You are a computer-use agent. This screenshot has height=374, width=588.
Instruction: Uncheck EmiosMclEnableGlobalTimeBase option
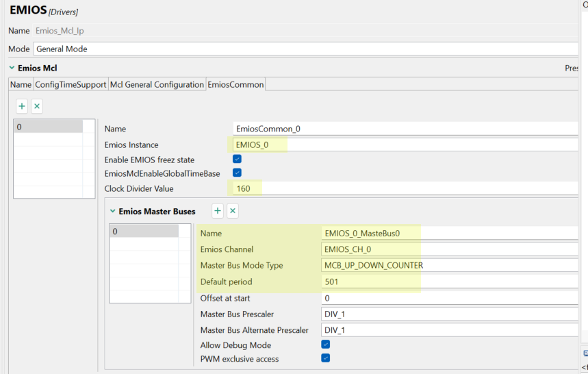pos(237,173)
